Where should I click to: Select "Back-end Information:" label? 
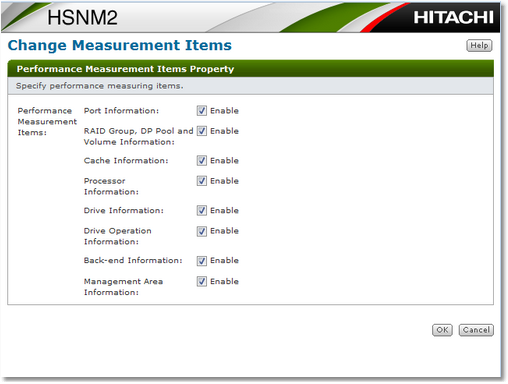pos(133,260)
